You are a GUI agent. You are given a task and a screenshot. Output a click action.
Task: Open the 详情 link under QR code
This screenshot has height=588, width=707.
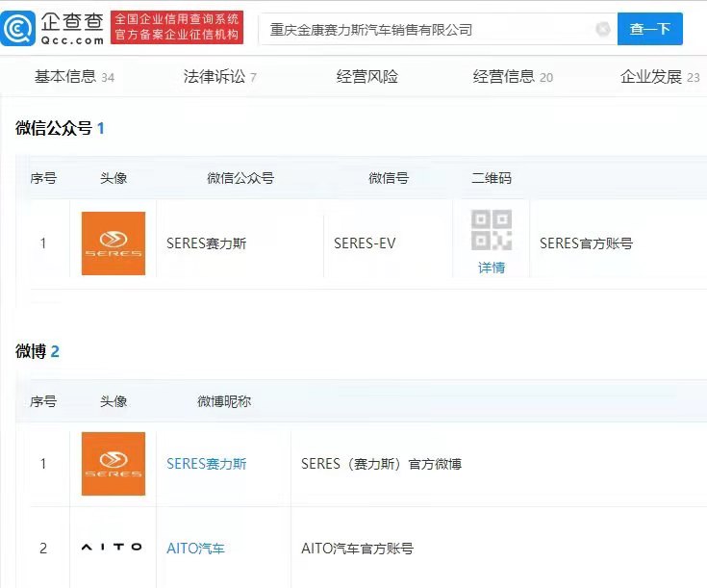[492, 268]
